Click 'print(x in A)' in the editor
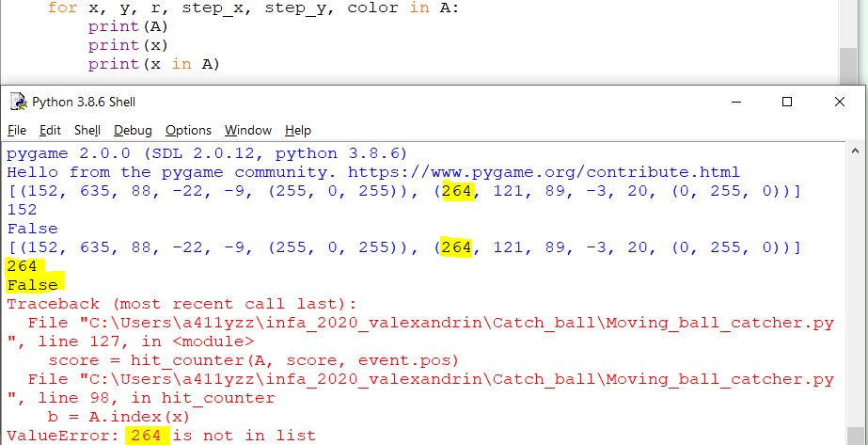The height and width of the screenshot is (445, 868). coord(154,64)
